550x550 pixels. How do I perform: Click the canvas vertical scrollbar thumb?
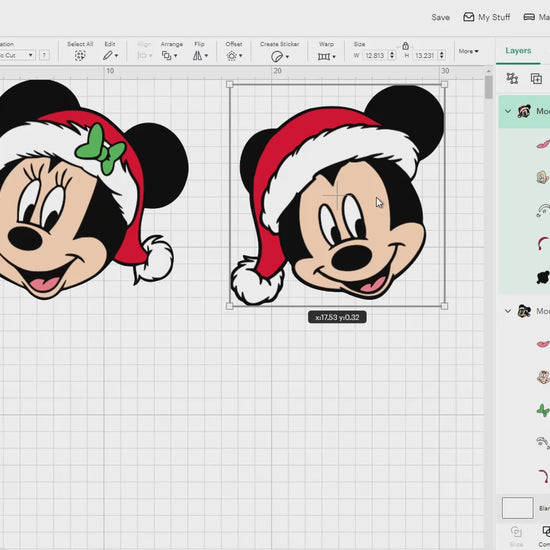(x=489, y=87)
